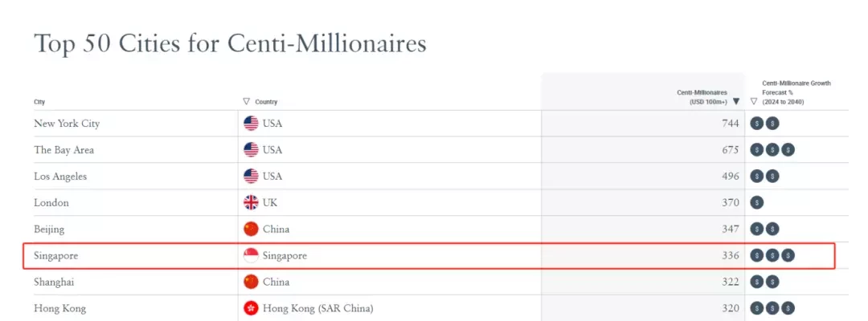868x321 pixels.
Task: Click the third dollar coin in Singapore row
Action: point(788,255)
